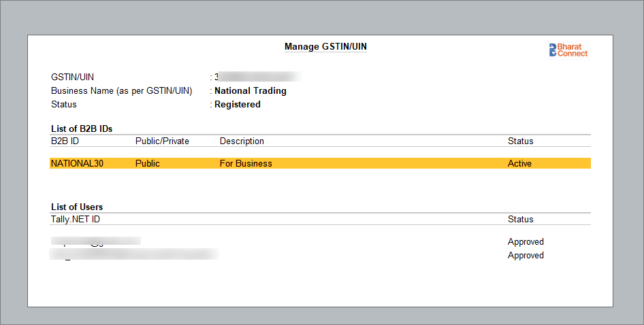
Task: Click the List of B2B IDs heading
Action: (82, 129)
